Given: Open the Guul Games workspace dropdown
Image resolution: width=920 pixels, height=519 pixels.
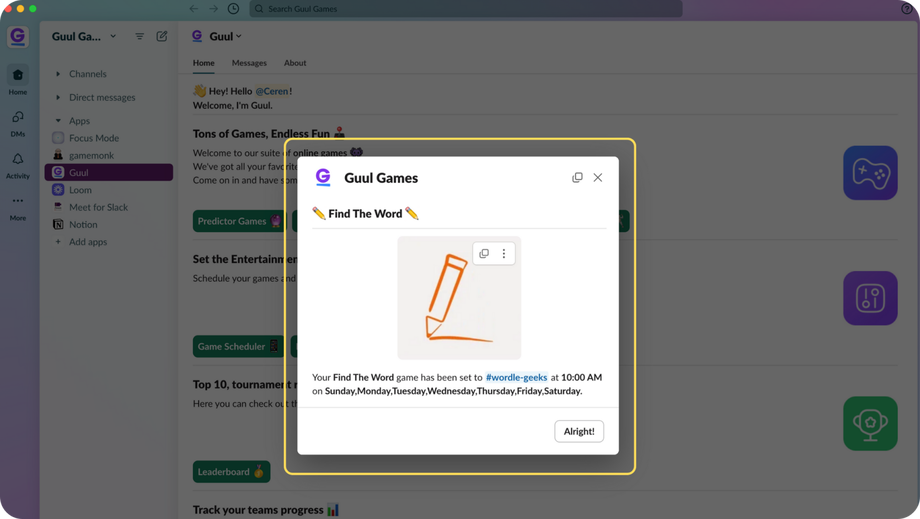Looking at the screenshot, I should (84, 36).
